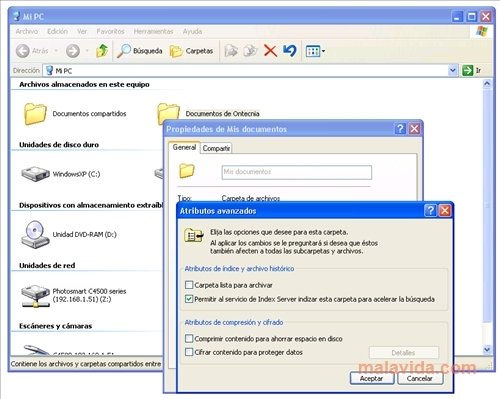The height and width of the screenshot is (399, 500).
Task: Check Carpeta lista para archivar
Action: [x=189, y=285]
